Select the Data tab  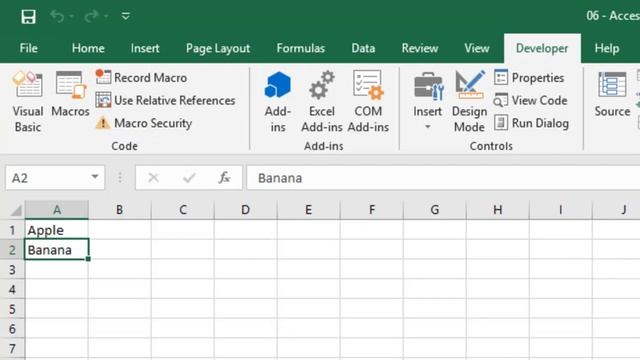(363, 48)
